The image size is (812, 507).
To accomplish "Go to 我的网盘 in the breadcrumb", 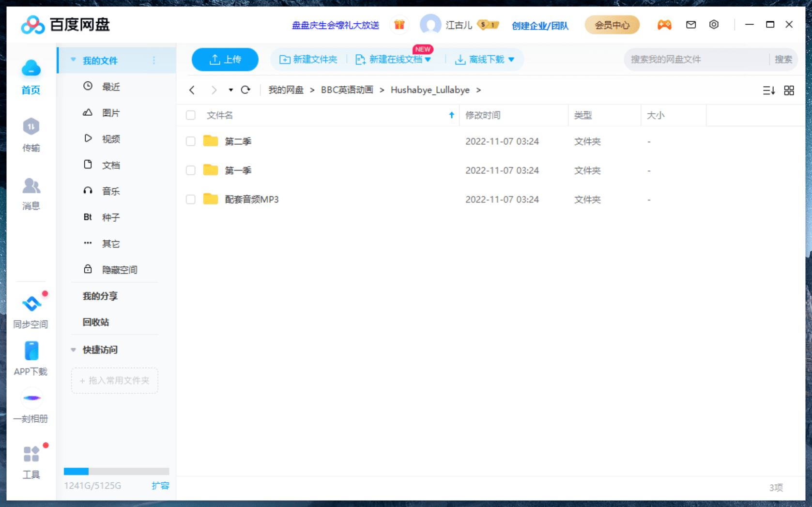I will pos(286,90).
